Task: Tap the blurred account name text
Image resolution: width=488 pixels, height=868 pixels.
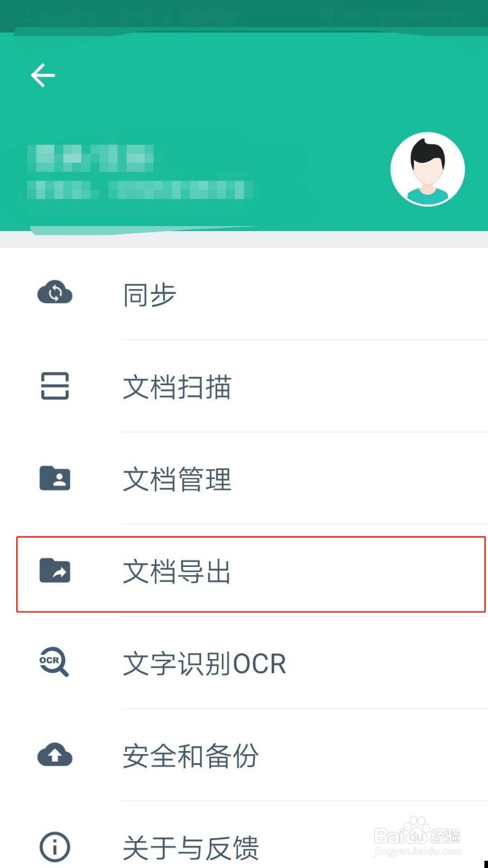Action: tap(91, 158)
